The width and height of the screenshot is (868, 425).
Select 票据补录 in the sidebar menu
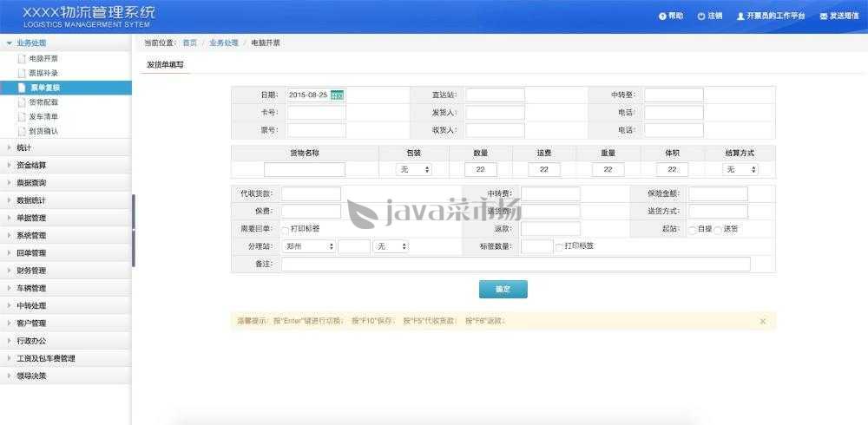pyautogui.click(x=43, y=73)
